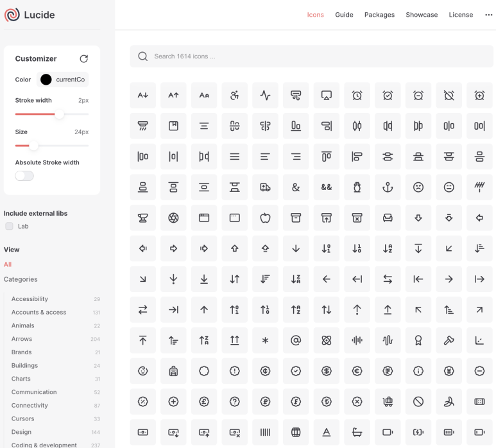Click the airplay screen icon
Screen dimensions: 496x448
point(327,95)
